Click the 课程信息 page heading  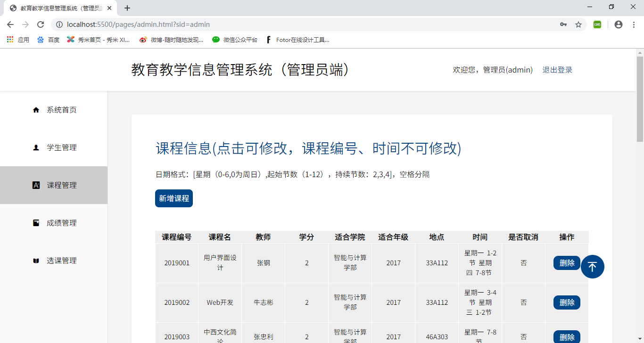(x=308, y=148)
